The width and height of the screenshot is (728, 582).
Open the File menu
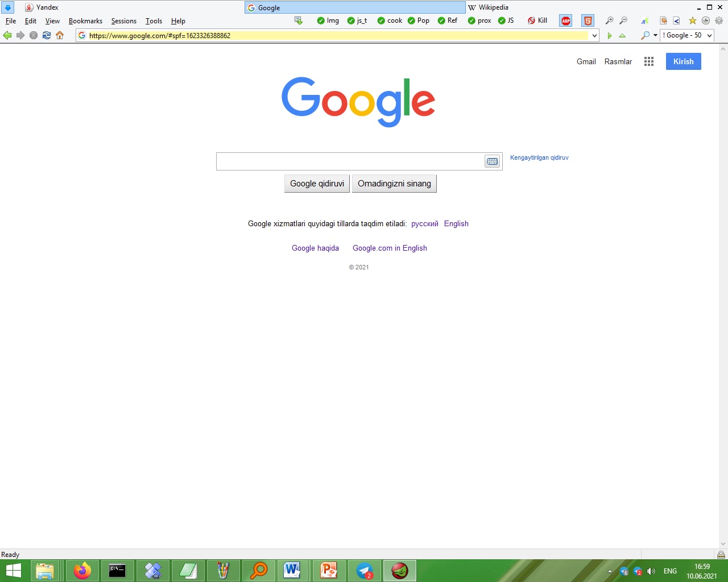[11, 21]
